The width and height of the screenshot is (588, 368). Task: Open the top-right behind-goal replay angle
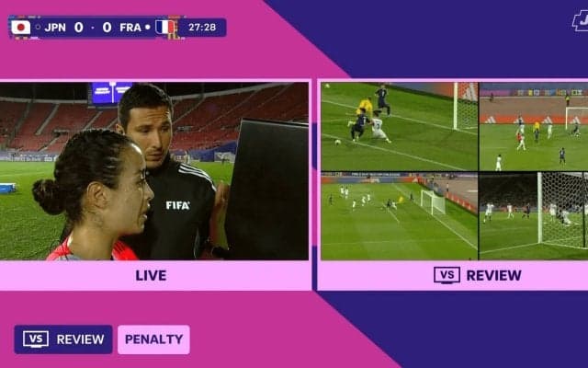click(x=534, y=127)
